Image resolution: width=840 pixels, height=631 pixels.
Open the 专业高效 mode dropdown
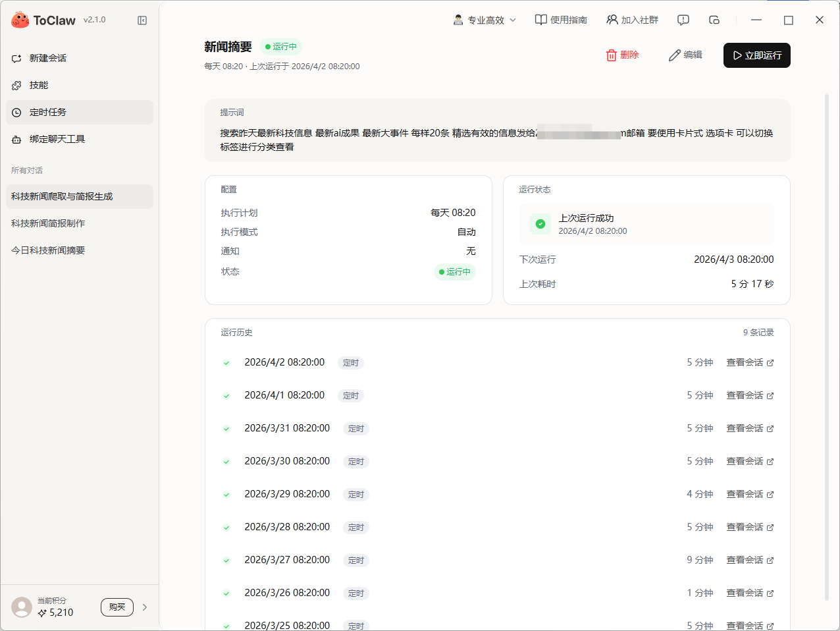pos(485,20)
